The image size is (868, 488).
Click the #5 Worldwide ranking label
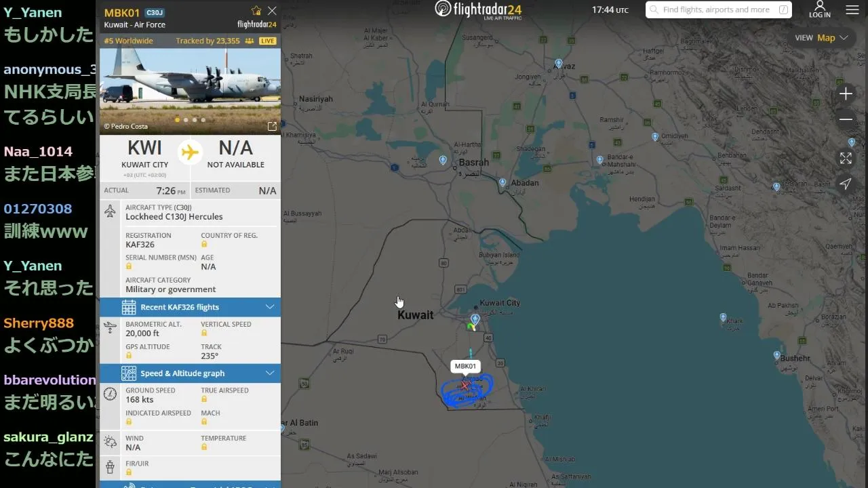(129, 41)
